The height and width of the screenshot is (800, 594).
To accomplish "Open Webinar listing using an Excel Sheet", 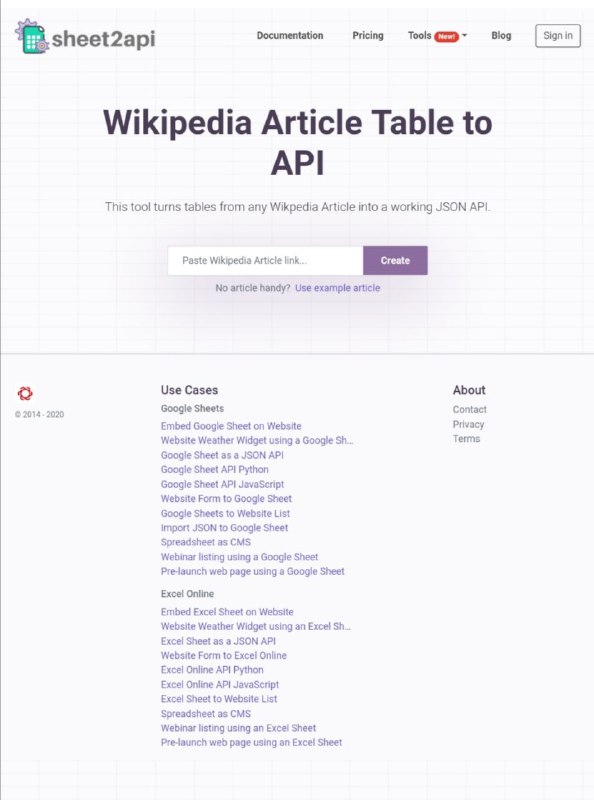I will pos(238,728).
